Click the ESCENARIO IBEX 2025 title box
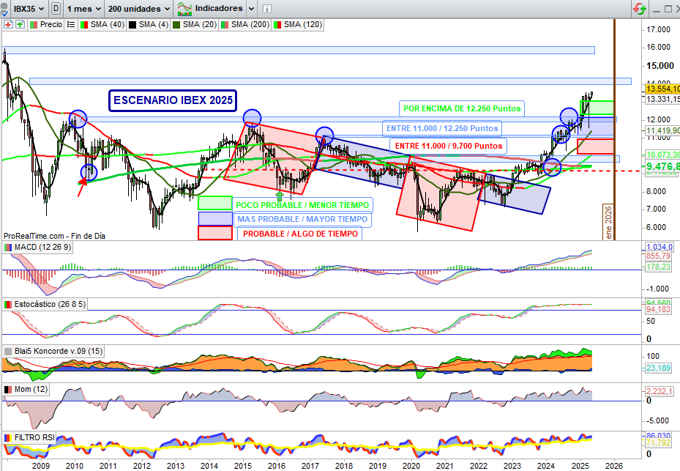The width and height of the screenshot is (680, 471). pos(173,100)
